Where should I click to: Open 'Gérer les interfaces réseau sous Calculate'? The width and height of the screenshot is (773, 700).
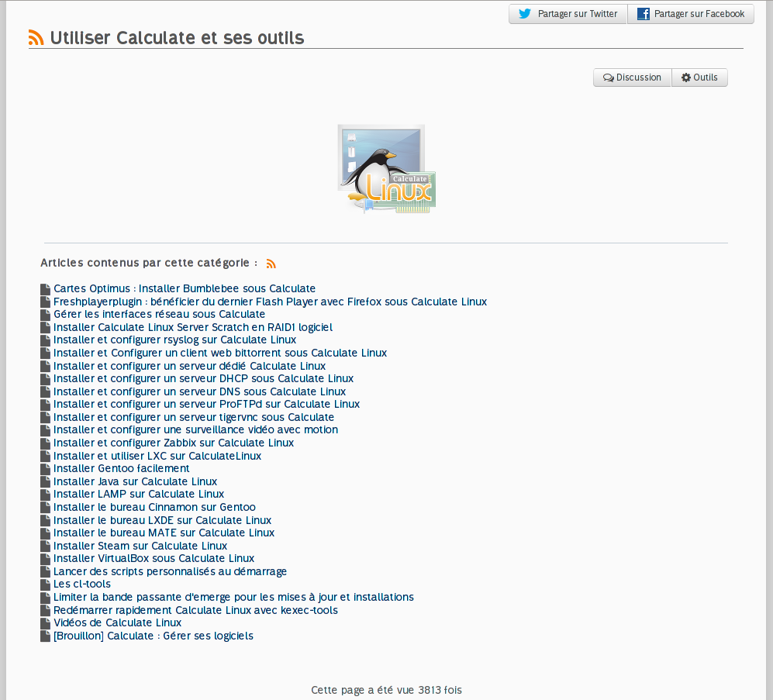pos(159,314)
